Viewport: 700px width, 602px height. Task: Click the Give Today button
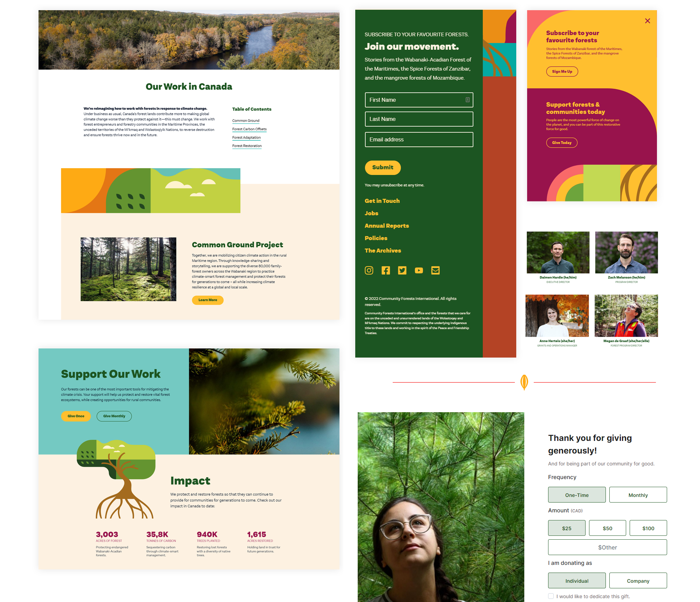[x=562, y=143]
